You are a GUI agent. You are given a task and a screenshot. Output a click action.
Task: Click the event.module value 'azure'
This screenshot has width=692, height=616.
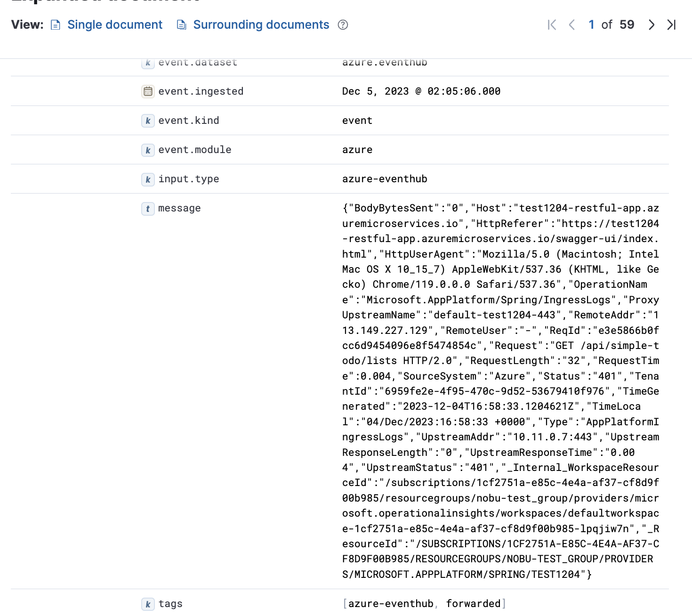[x=357, y=150]
